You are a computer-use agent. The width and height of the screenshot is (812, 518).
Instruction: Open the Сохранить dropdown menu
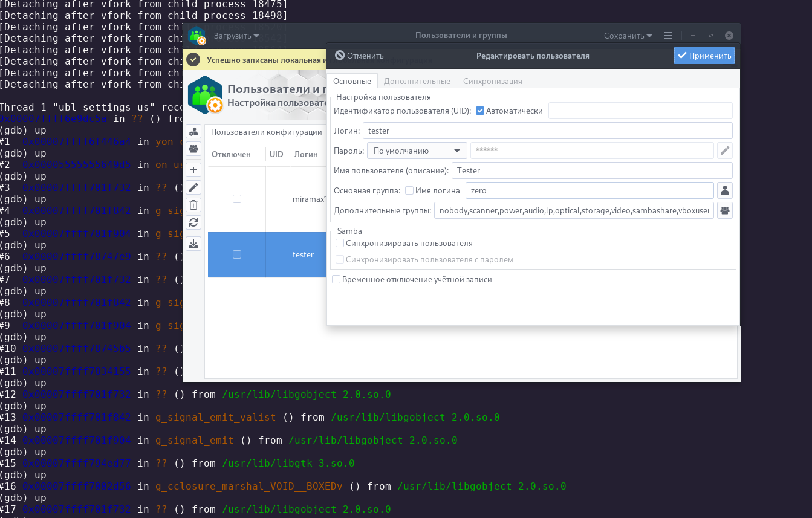[628, 36]
